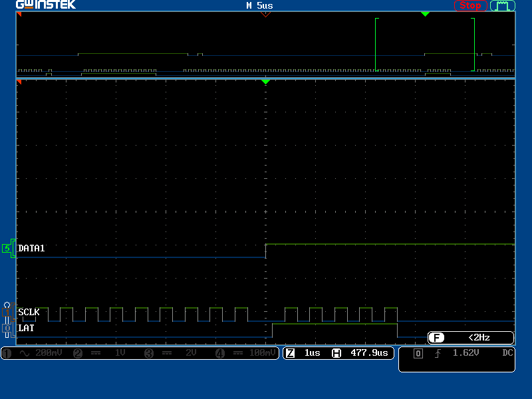Select the digital channel 0 LAT indicator
The width and height of the screenshot is (532, 399).
(x=8, y=329)
